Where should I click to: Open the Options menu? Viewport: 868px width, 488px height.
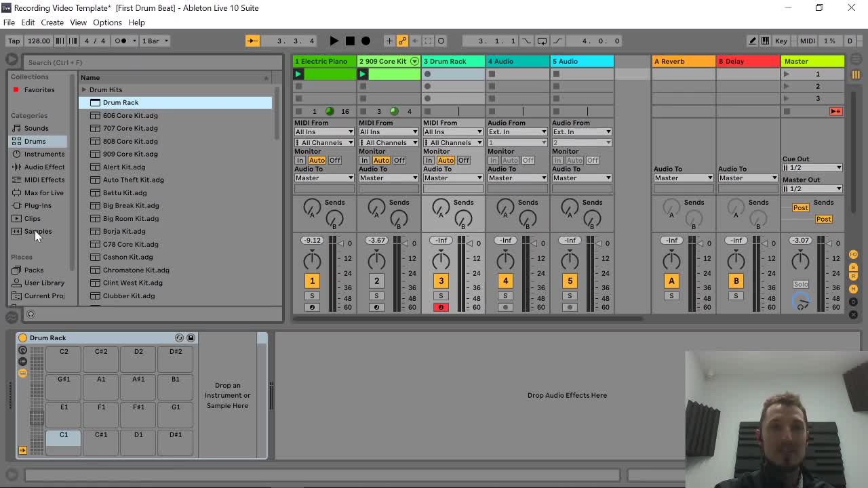[x=107, y=22]
